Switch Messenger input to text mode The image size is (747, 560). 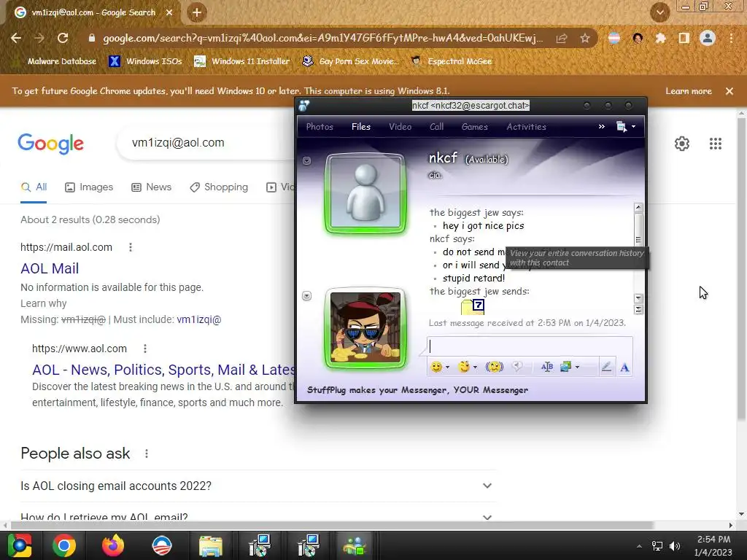point(624,367)
